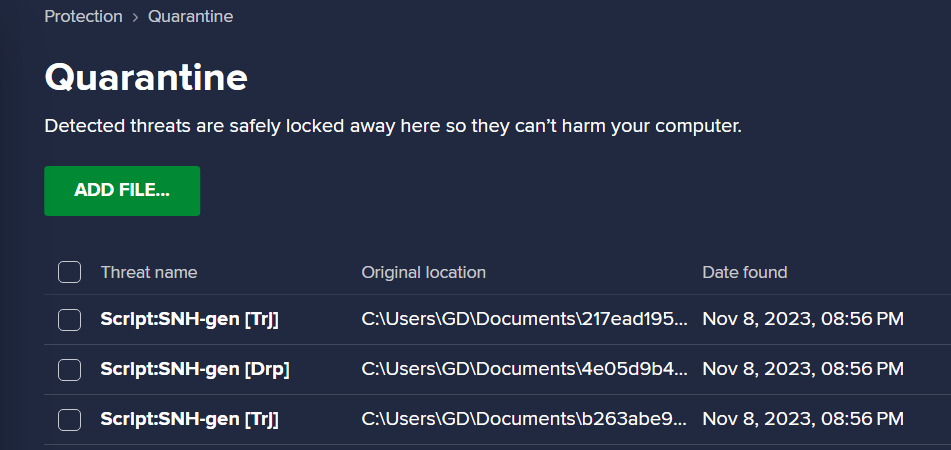Tick the select-all checkbox in the table header
Image resolution: width=951 pixels, height=450 pixels.
coord(69,272)
